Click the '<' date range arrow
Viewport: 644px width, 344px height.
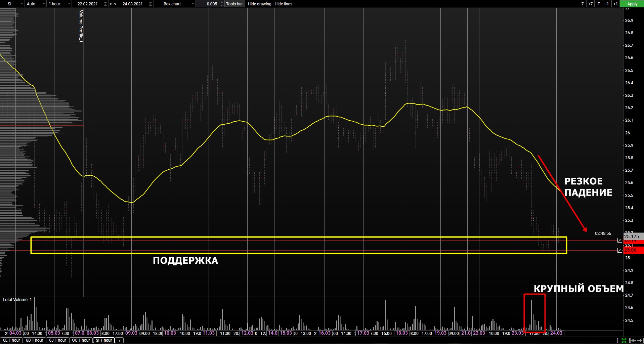click(x=115, y=4)
